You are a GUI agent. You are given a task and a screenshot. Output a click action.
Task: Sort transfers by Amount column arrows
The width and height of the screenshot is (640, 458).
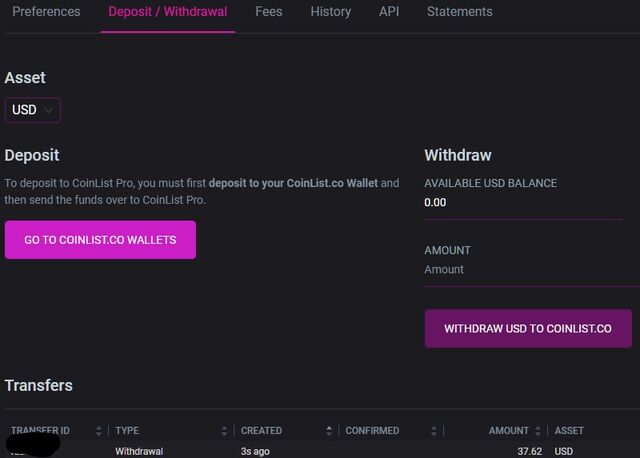coord(538,431)
